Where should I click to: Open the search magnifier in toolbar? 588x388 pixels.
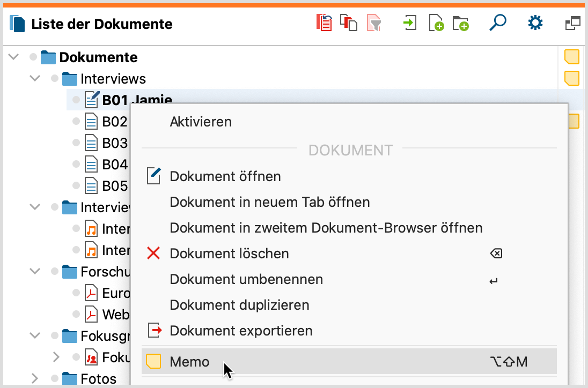tap(498, 23)
